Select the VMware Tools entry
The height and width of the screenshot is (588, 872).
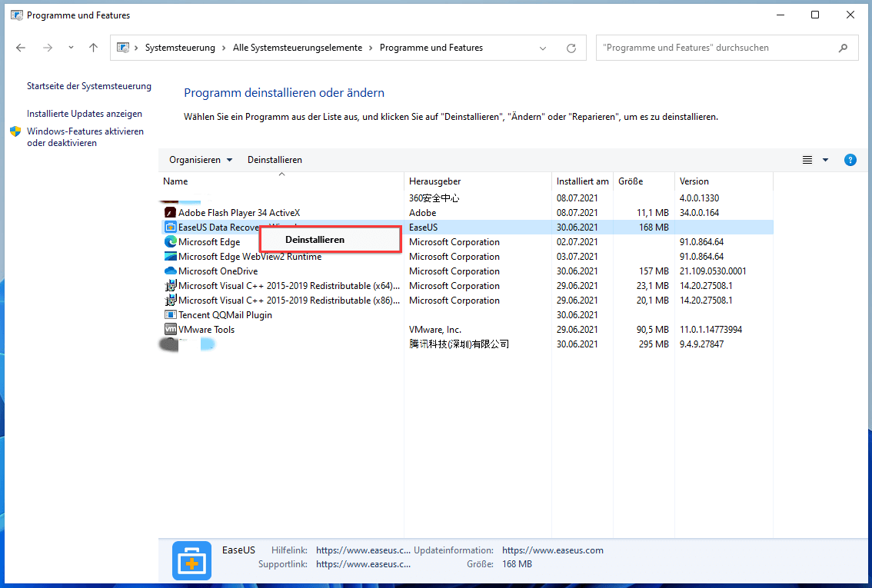pyautogui.click(x=466, y=329)
